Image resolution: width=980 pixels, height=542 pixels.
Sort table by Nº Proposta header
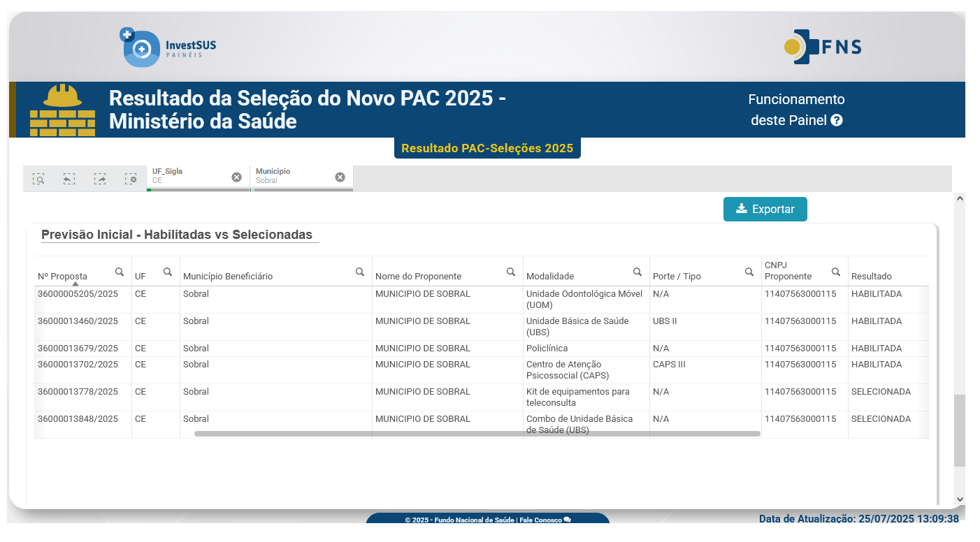tap(63, 277)
